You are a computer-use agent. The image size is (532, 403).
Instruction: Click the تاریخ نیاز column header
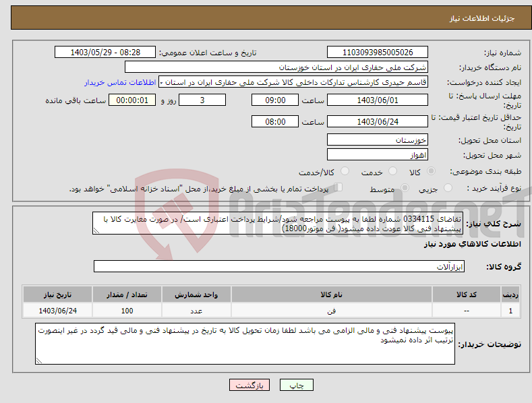57,294
